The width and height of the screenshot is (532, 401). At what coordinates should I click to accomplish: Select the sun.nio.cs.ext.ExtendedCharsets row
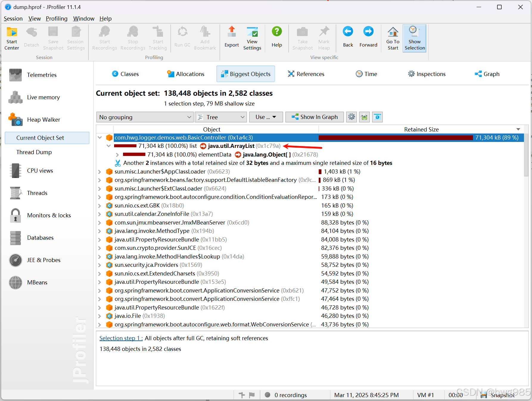click(x=310, y=274)
